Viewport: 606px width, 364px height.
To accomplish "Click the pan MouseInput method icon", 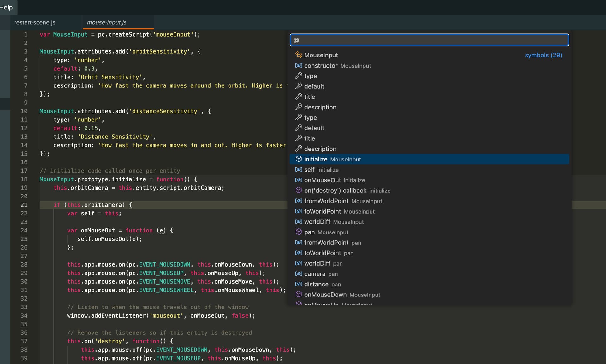I will 298,232.
